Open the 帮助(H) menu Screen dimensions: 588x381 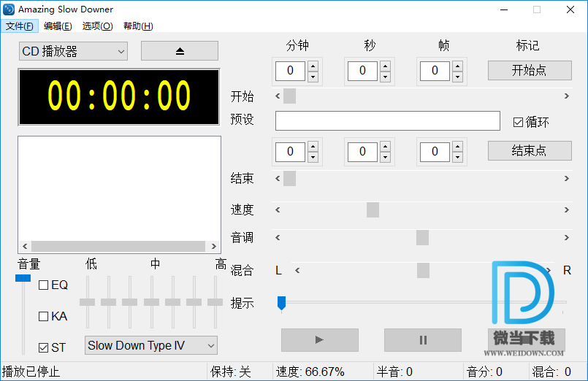pyautogui.click(x=138, y=26)
